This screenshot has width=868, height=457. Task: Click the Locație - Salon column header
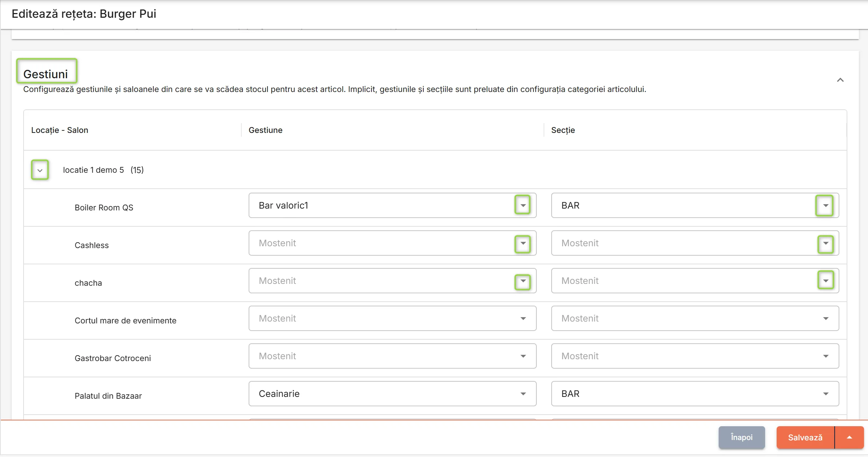point(60,130)
